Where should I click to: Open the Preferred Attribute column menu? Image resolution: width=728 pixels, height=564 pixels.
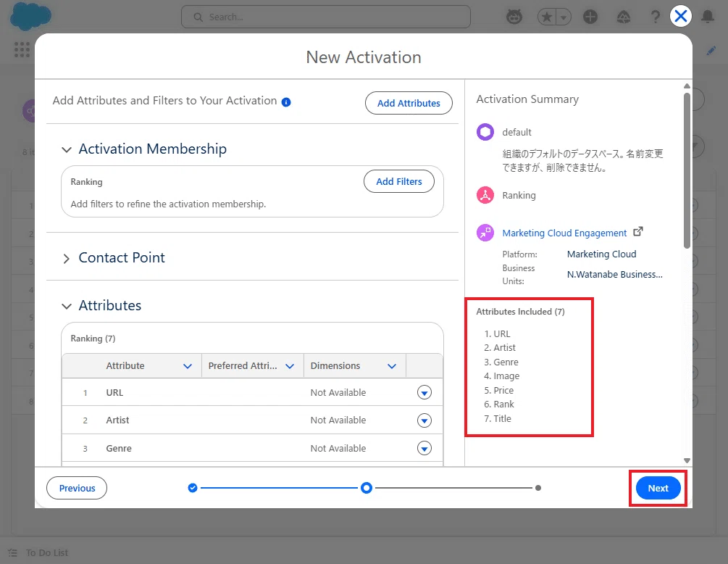tap(290, 366)
